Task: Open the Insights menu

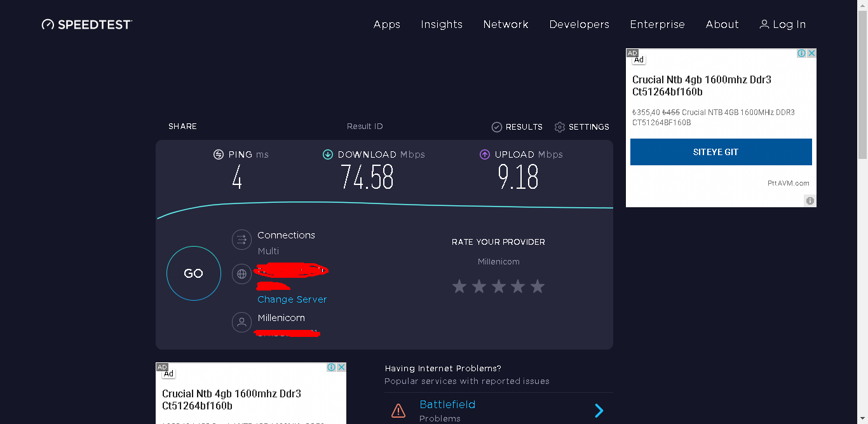Action: (x=442, y=24)
